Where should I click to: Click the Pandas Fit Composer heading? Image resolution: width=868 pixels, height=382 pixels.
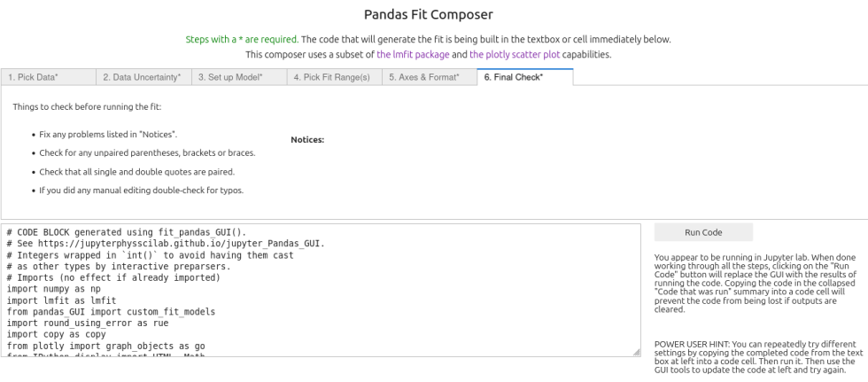[x=429, y=14]
